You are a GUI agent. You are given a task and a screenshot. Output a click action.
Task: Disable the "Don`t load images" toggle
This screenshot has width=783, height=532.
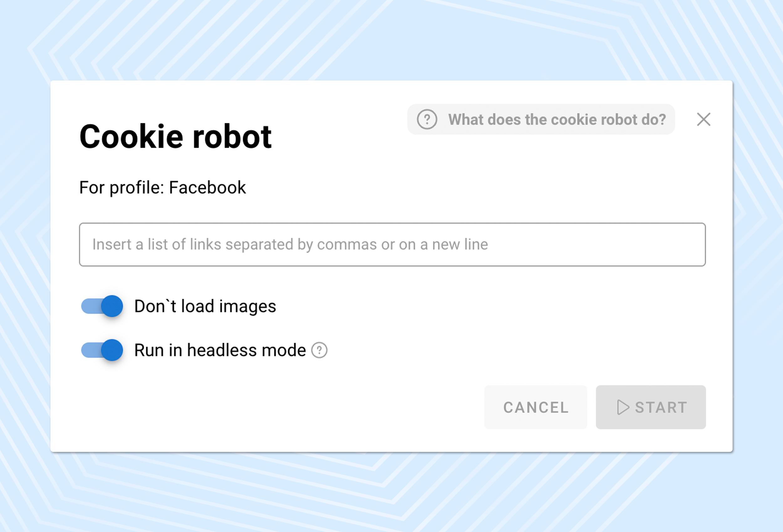(x=102, y=306)
